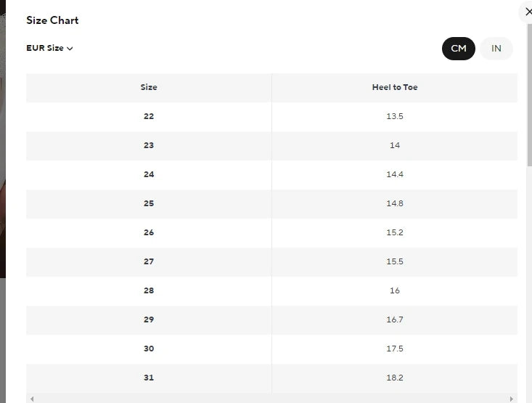This screenshot has height=403, width=532.
Task: Click the 16 heel to toe value
Action: click(x=395, y=290)
